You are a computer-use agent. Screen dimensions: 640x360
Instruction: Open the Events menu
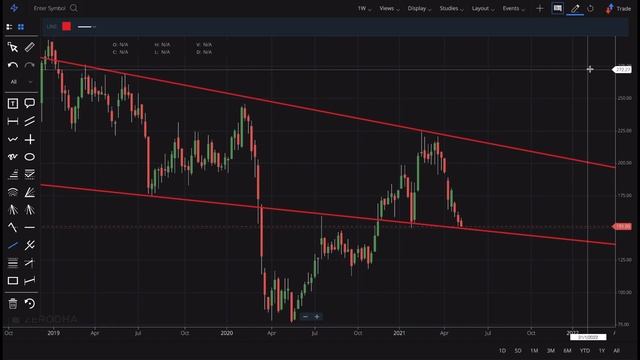coord(513,8)
